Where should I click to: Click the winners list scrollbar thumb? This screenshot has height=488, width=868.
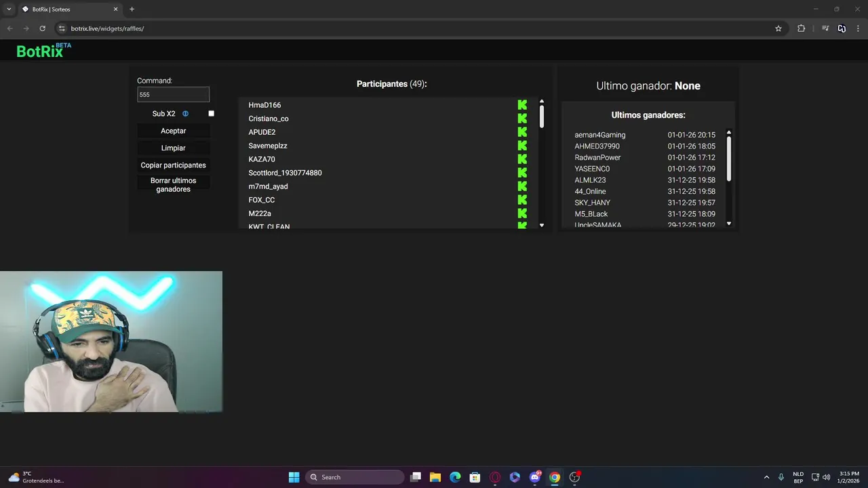pos(729,159)
